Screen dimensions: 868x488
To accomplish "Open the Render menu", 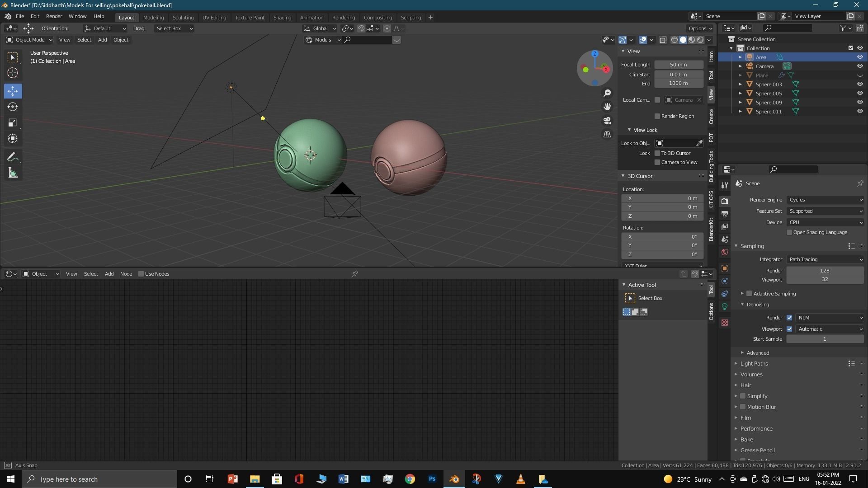I will point(54,16).
